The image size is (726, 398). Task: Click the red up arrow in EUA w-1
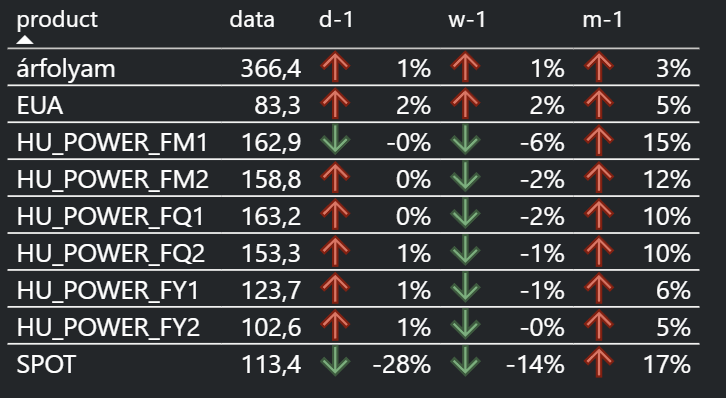tap(465, 104)
